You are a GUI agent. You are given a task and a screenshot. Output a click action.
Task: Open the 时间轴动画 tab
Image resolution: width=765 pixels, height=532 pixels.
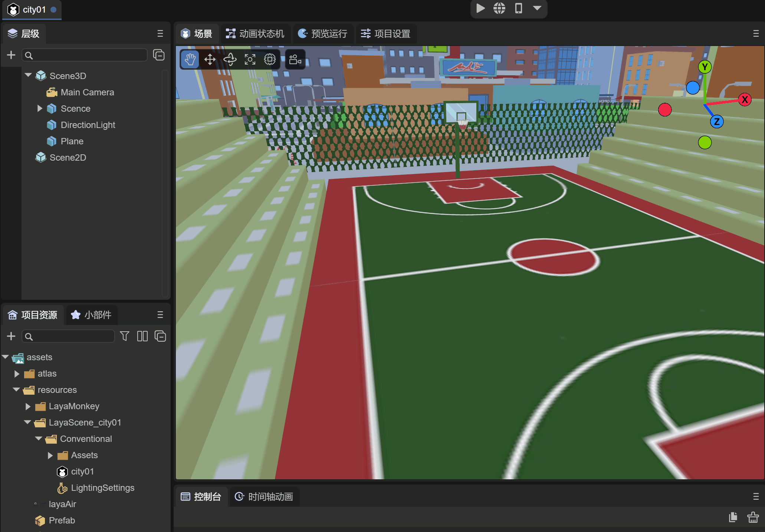click(x=264, y=497)
